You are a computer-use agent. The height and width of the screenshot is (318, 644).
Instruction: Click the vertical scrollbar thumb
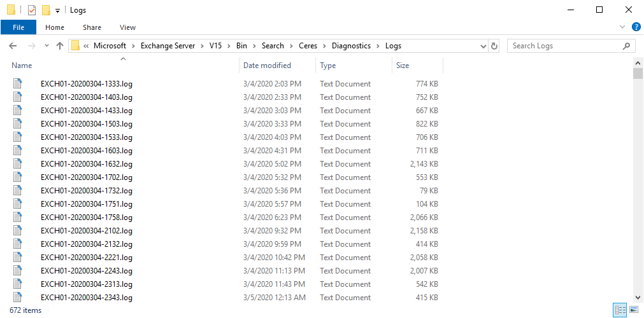pyautogui.click(x=638, y=73)
